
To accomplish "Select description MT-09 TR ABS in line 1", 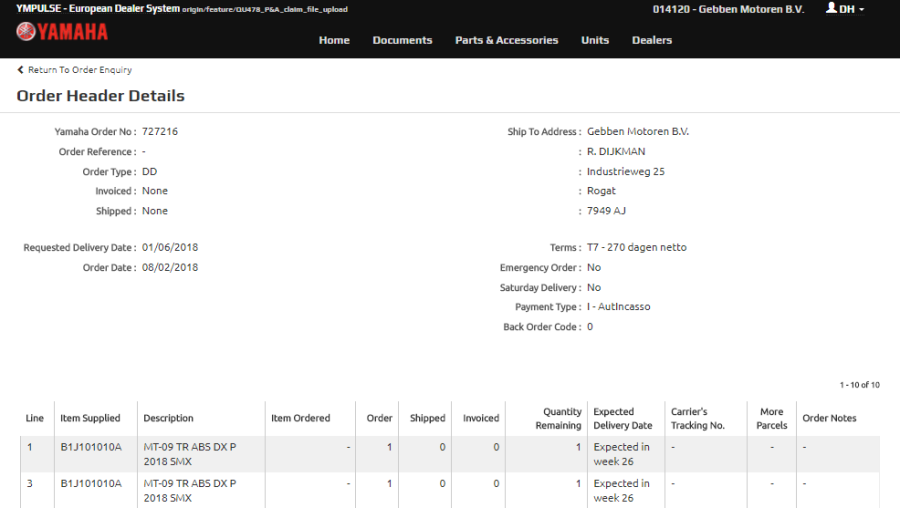I will tap(190, 454).
